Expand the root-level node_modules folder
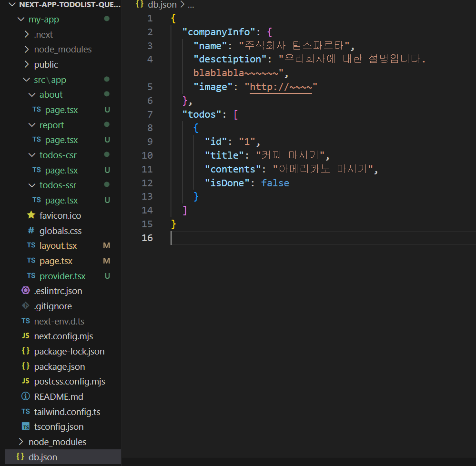 point(21,441)
